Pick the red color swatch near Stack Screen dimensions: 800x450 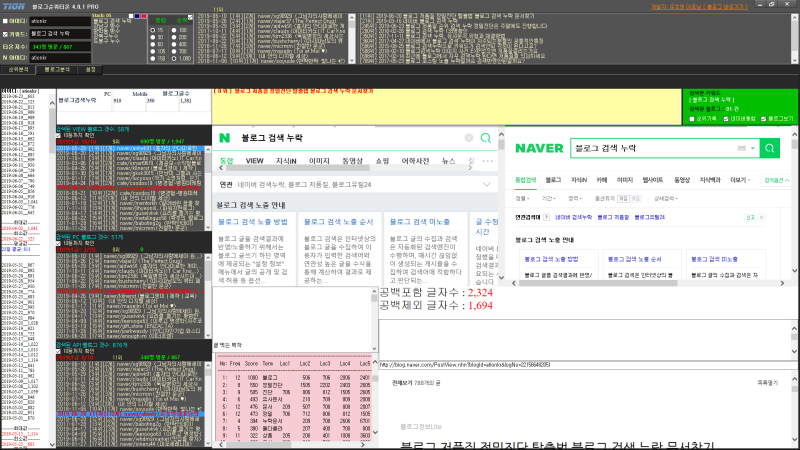pyautogui.click(x=144, y=16)
